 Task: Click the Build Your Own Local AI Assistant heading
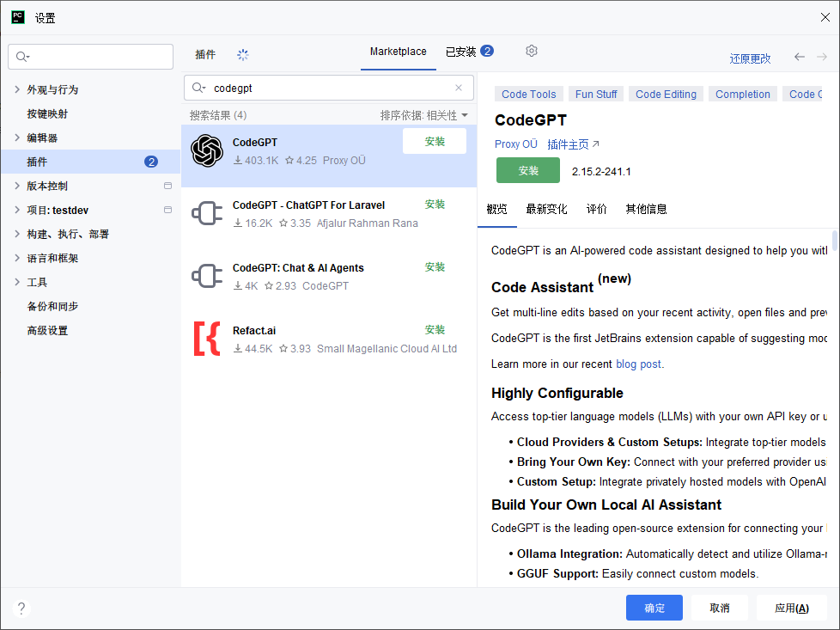pyautogui.click(x=606, y=505)
